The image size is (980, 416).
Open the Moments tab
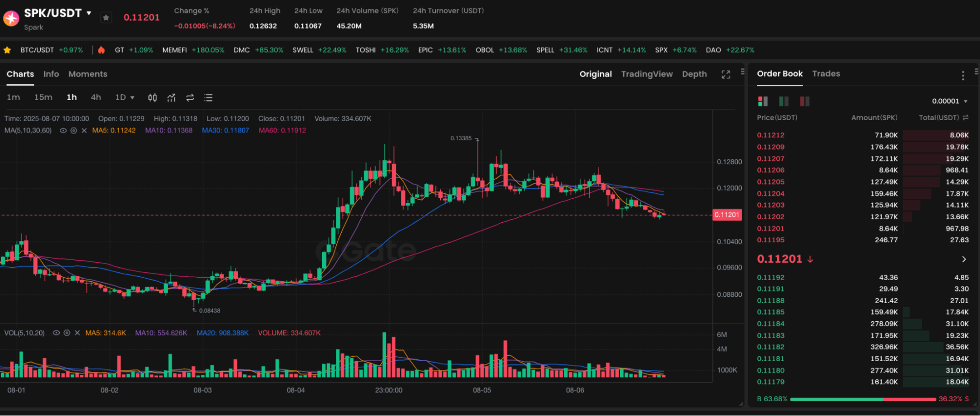[88, 74]
